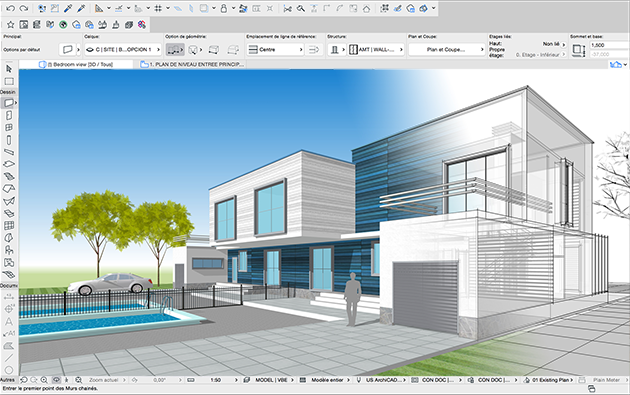Select the Curtain Wall grid tool
The image size is (630, 395).
9,225
